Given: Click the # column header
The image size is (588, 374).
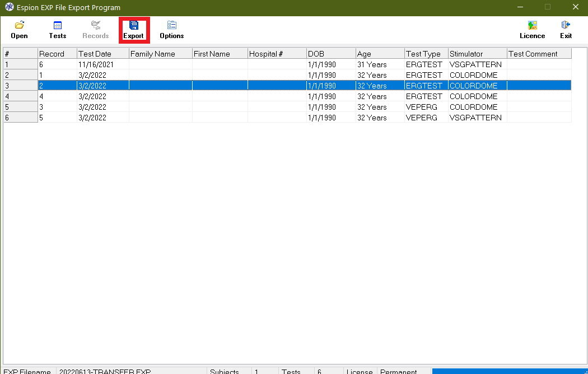Looking at the screenshot, I should coord(21,54).
